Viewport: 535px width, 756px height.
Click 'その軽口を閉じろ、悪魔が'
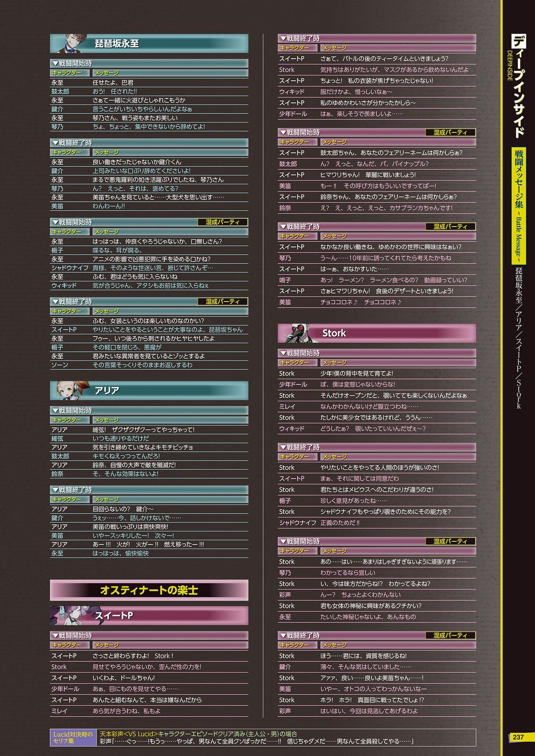(127, 347)
